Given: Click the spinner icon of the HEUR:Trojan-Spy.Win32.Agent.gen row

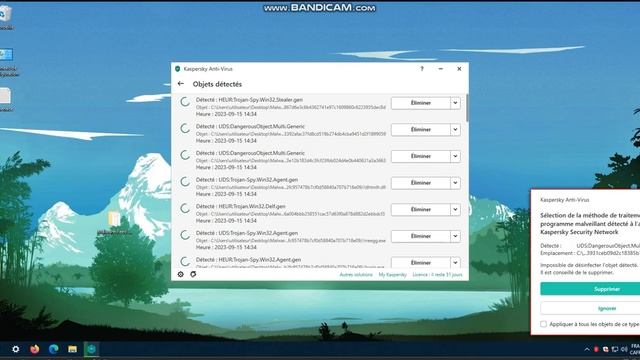Looking at the screenshot, I should click(x=185, y=262).
